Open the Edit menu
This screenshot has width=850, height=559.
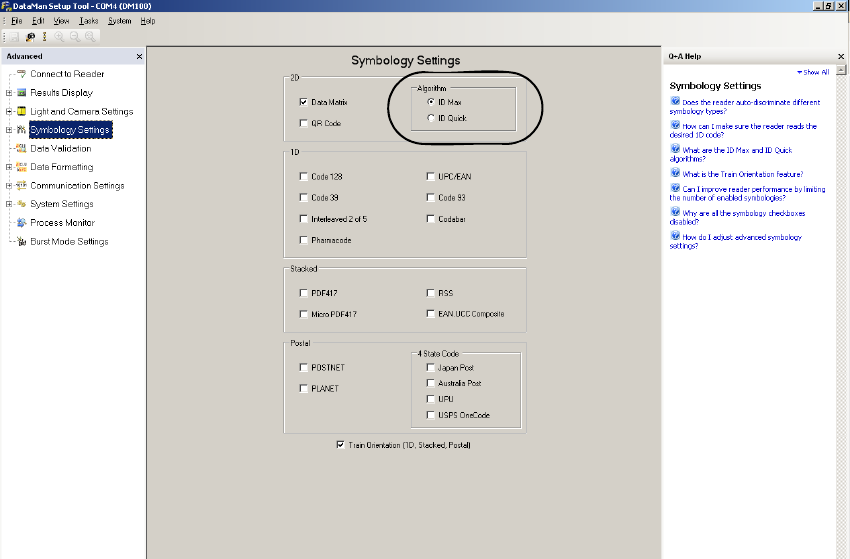38,21
